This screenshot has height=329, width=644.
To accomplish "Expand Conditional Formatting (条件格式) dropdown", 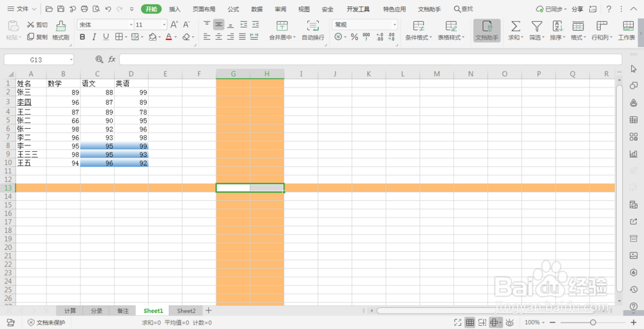I will point(431,37).
